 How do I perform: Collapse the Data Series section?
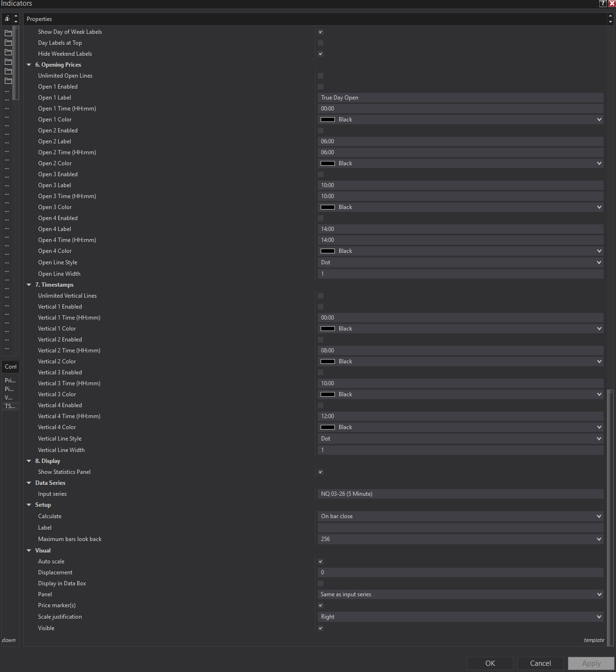[x=29, y=483]
